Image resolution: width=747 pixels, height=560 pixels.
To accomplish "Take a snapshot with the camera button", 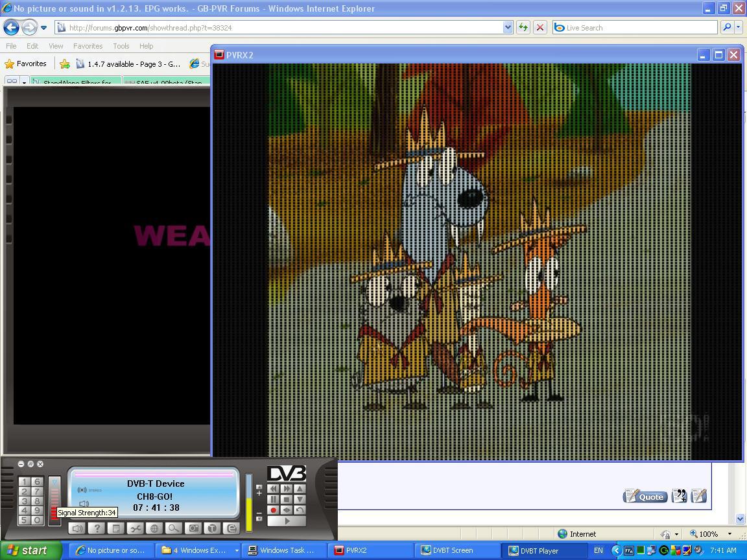I will 193,528.
